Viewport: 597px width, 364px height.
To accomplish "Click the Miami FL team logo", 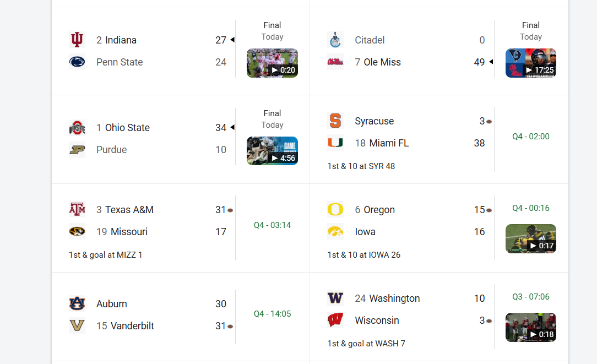I will pyautogui.click(x=335, y=143).
